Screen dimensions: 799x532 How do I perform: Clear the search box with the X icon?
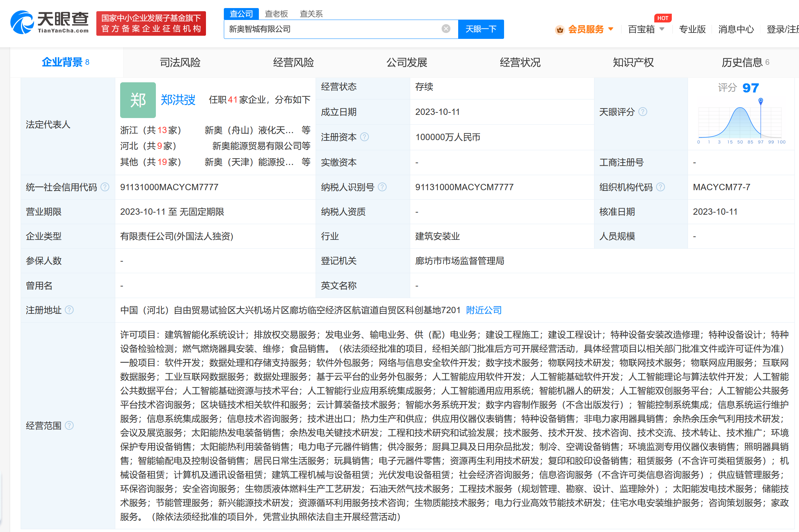pyautogui.click(x=446, y=29)
